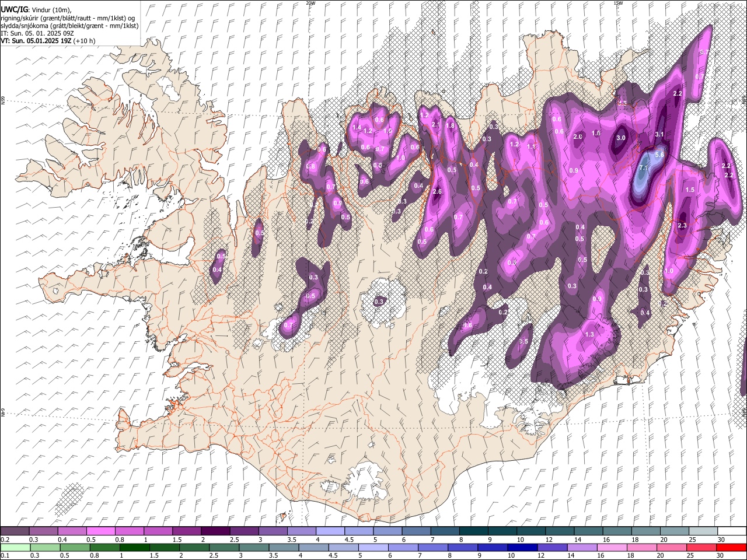Select the darkest purple snow swatch from 2 to 2.5
The image size is (747, 560).
pos(215,531)
